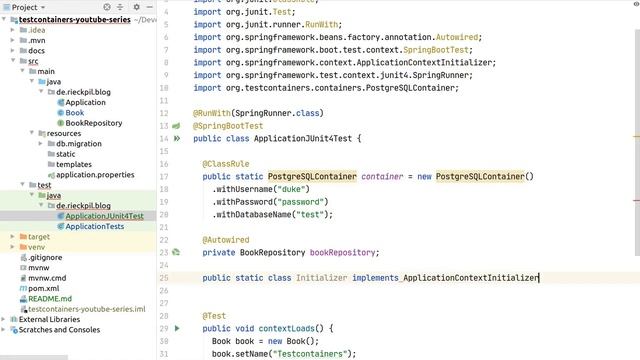Click the orange target folder icon
The height and width of the screenshot is (360, 640).
23,237
